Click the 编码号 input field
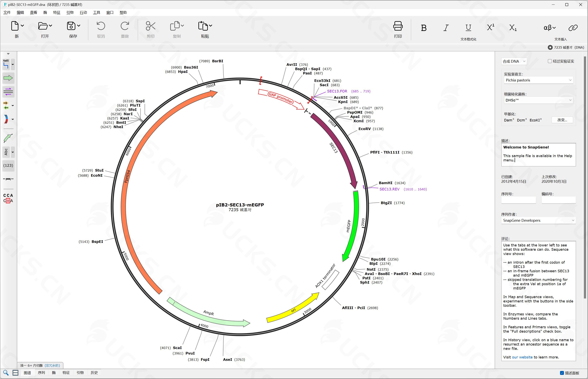The height and width of the screenshot is (379, 588). point(558,200)
